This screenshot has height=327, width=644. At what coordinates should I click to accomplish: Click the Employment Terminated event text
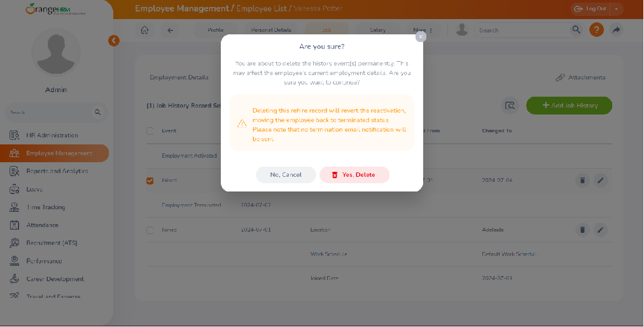(x=192, y=205)
